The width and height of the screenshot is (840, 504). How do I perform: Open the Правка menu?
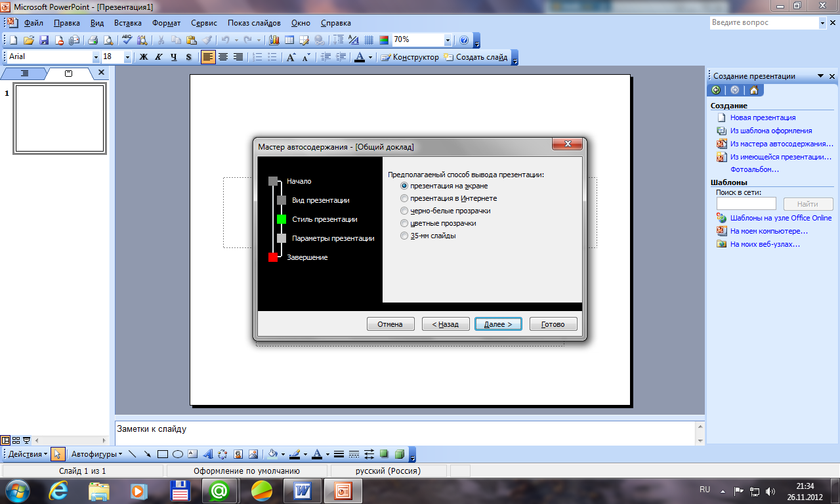(67, 22)
